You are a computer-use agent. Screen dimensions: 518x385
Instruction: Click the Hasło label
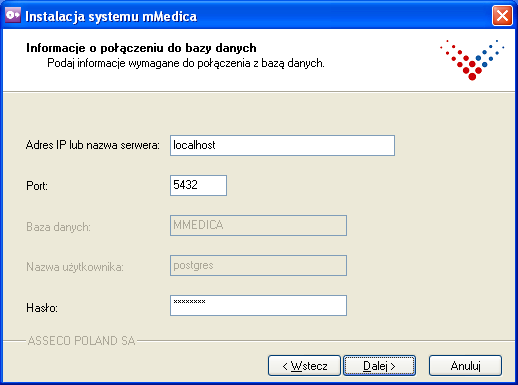click(42, 308)
